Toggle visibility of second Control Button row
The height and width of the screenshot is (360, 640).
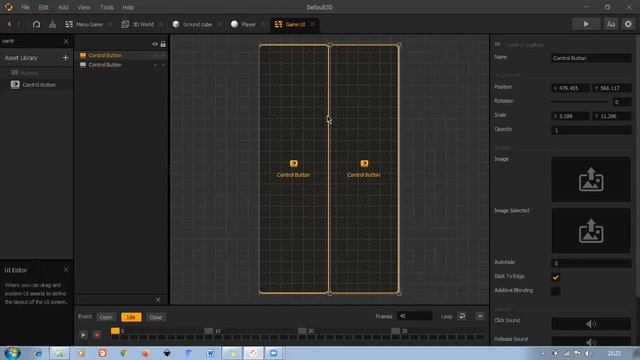pos(155,65)
